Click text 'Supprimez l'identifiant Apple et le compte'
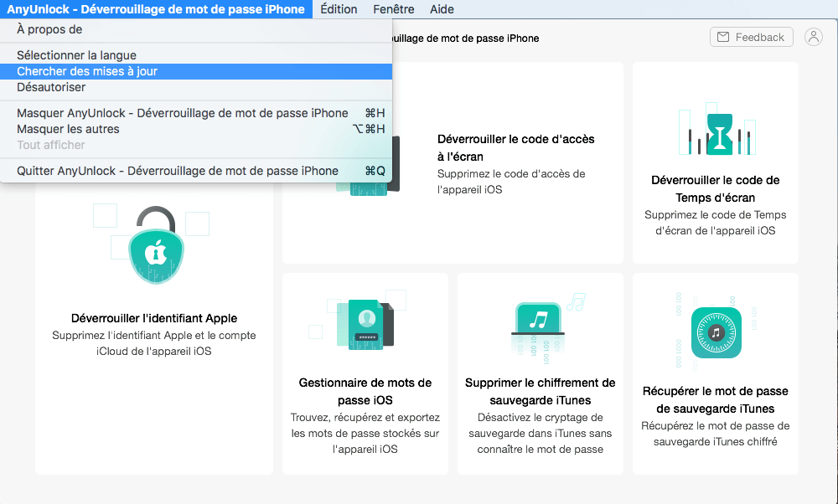Viewport: 838px width, 504px height. pos(154,335)
